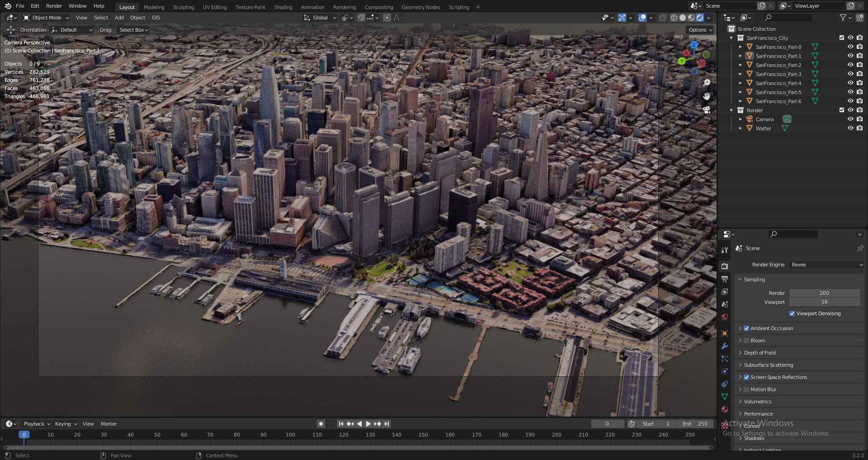Click the pan view hand icon
This screenshot has width=868, height=460.
click(x=707, y=96)
